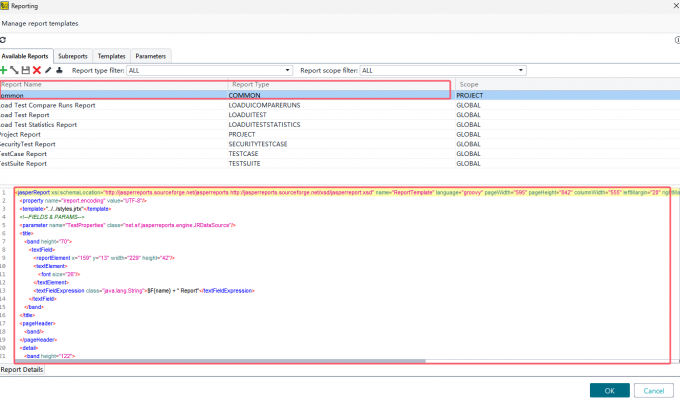Open the Parameters tab

pyautogui.click(x=151, y=56)
